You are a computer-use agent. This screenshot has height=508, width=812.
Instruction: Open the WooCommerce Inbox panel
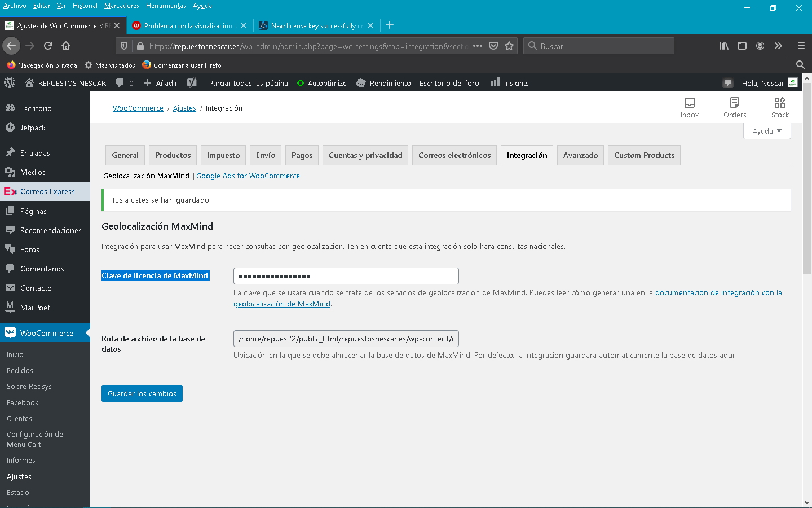[x=689, y=107]
